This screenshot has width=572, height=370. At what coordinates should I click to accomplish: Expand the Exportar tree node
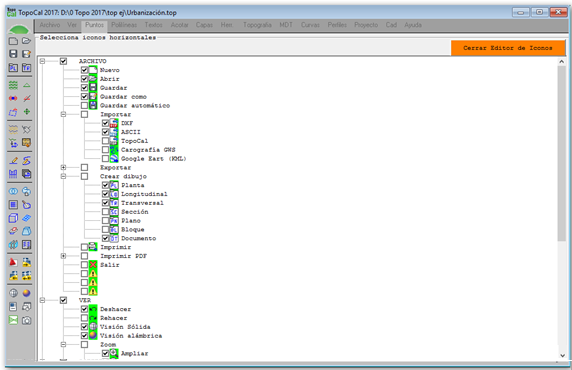(x=63, y=167)
